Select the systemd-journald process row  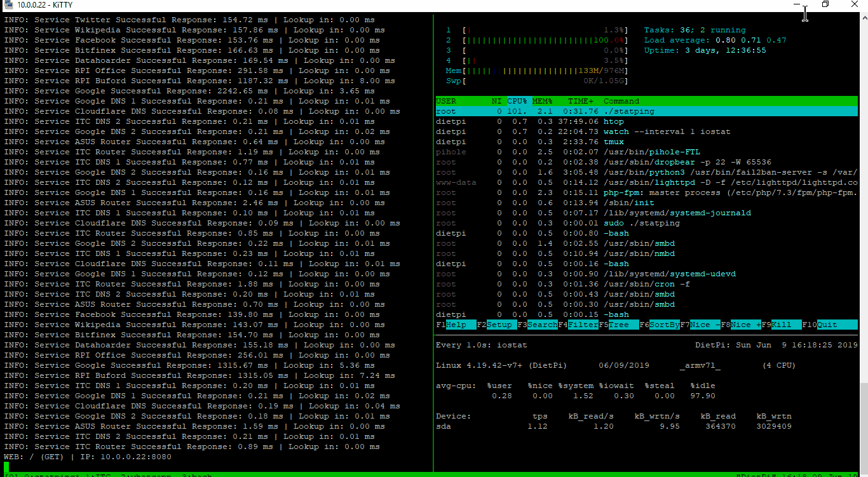coord(647,213)
